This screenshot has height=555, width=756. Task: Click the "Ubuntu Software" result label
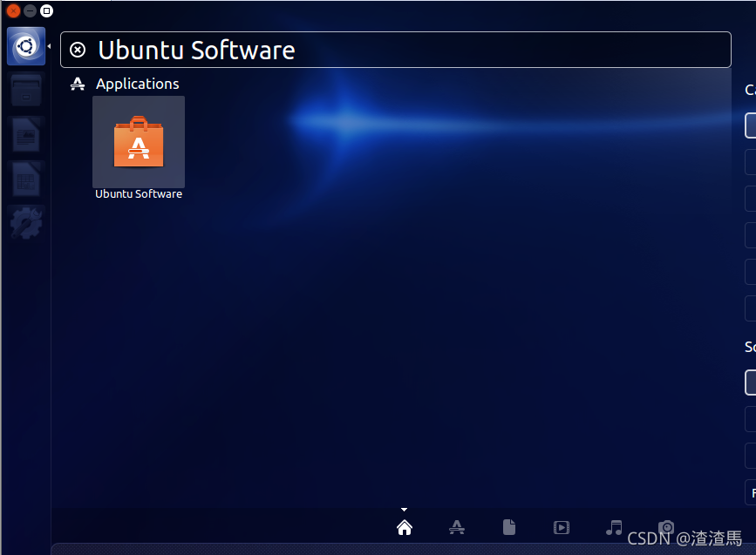click(139, 193)
